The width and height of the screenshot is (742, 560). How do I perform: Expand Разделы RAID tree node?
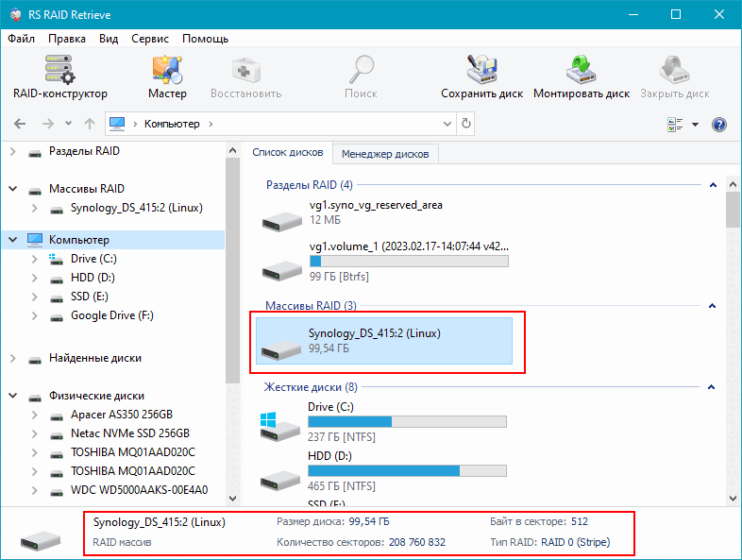[x=13, y=151]
